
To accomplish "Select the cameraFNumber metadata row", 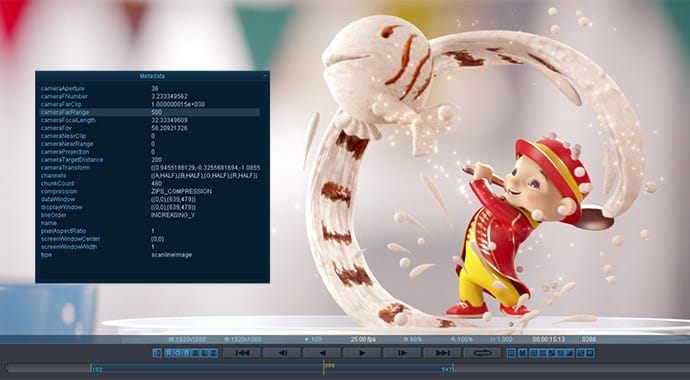I will pyautogui.click(x=150, y=96).
